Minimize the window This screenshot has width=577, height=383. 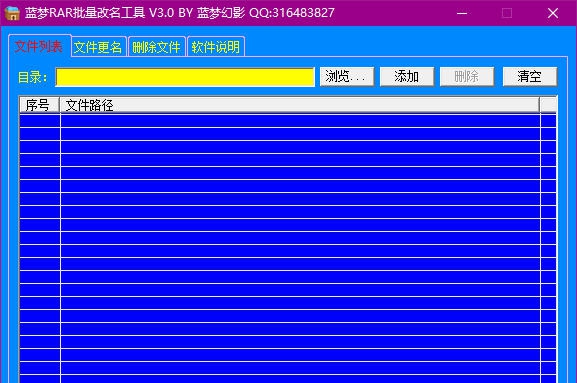point(462,13)
